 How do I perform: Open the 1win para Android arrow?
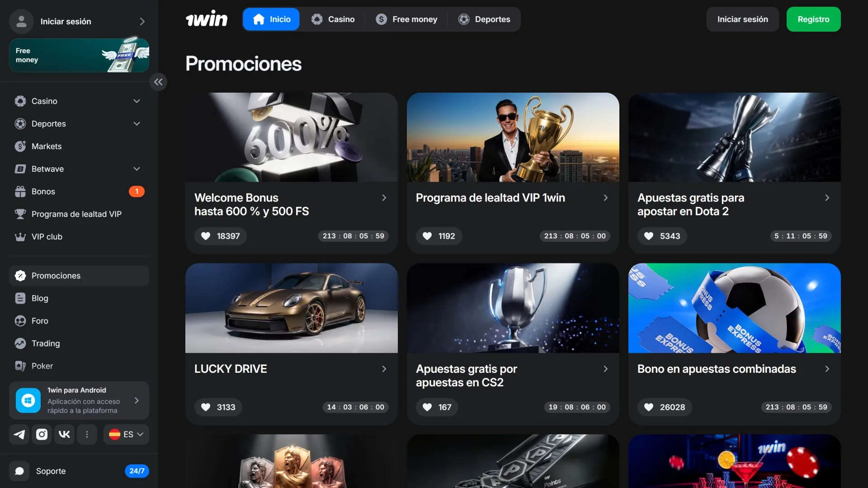click(x=137, y=400)
